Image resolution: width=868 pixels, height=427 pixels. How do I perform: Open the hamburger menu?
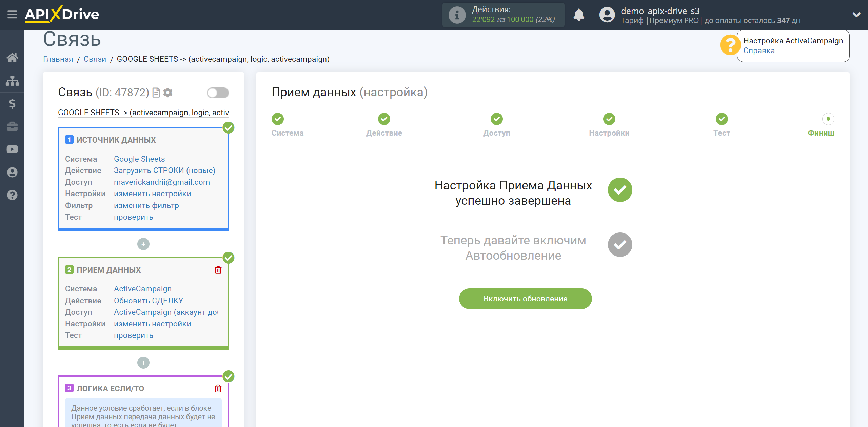[12, 15]
